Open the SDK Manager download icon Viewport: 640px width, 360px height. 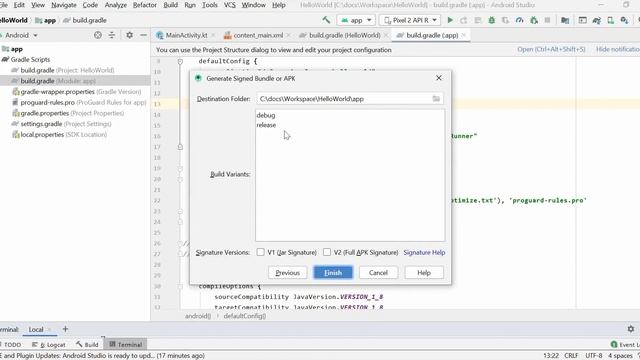click(624, 20)
